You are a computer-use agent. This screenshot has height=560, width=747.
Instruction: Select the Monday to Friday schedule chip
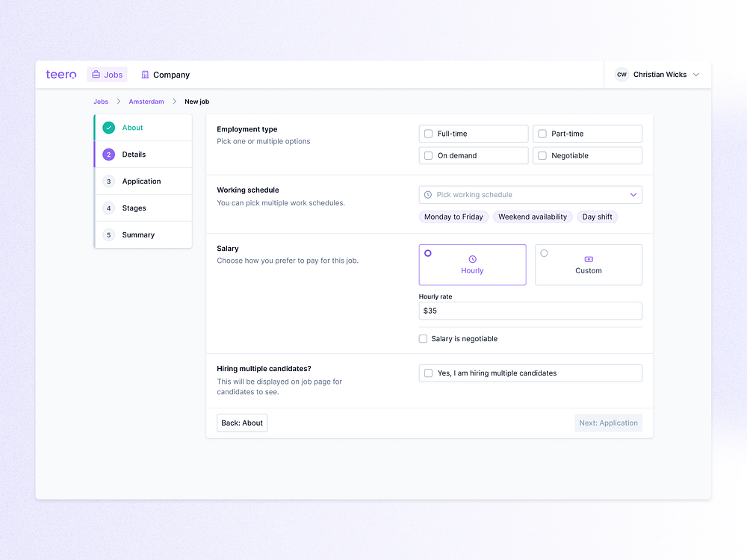coord(453,216)
